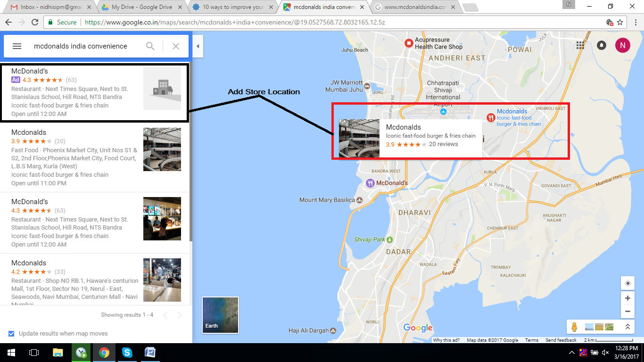Bookmark this page with the star

click(x=620, y=22)
